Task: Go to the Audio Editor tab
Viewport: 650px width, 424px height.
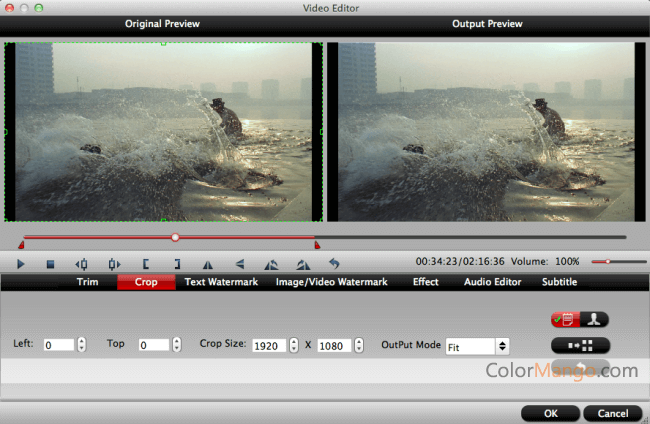Action: click(492, 282)
